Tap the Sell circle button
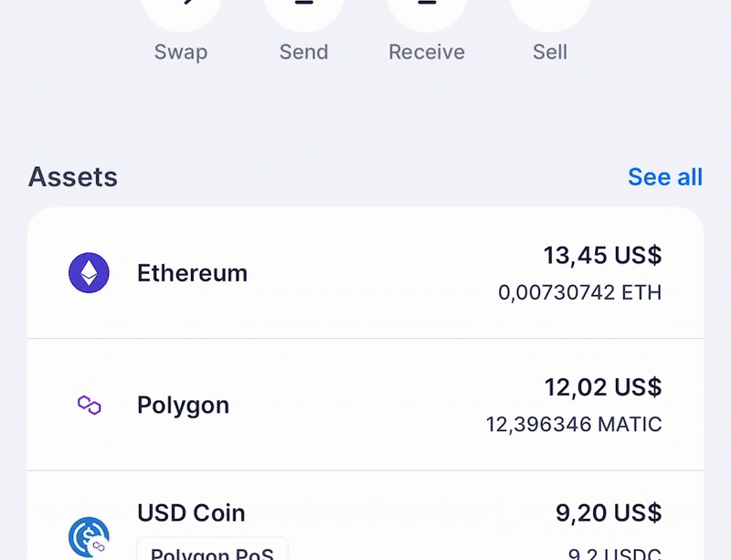 coord(550,11)
